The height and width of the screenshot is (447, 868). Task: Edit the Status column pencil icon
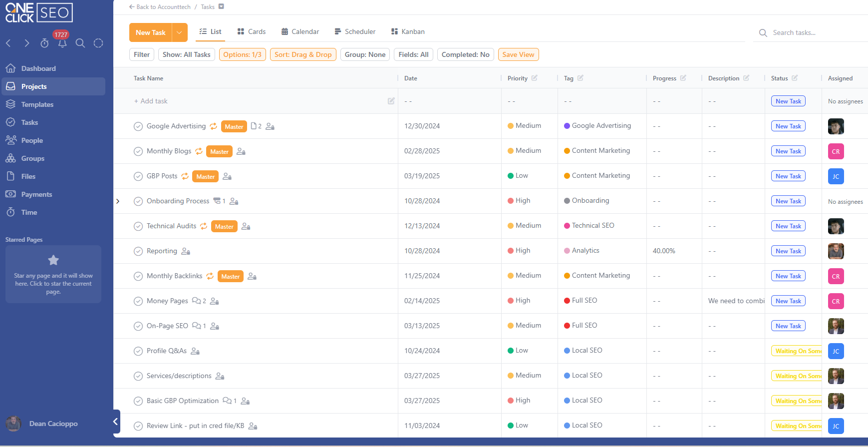[795, 78]
